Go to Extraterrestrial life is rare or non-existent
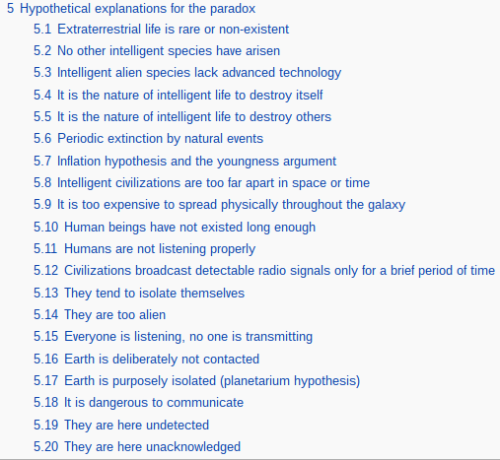 [x=161, y=29]
